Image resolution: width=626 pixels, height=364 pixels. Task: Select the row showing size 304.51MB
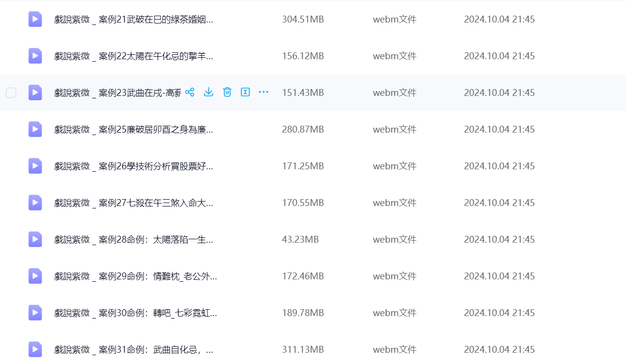(x=302, y=20)
